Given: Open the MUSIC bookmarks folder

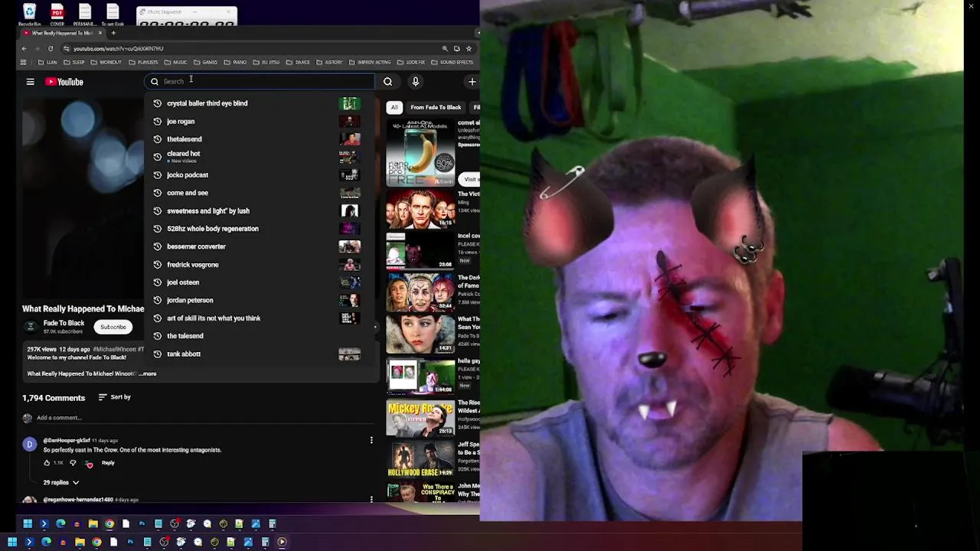Looking at the screenshot, I should click(176, 62).
